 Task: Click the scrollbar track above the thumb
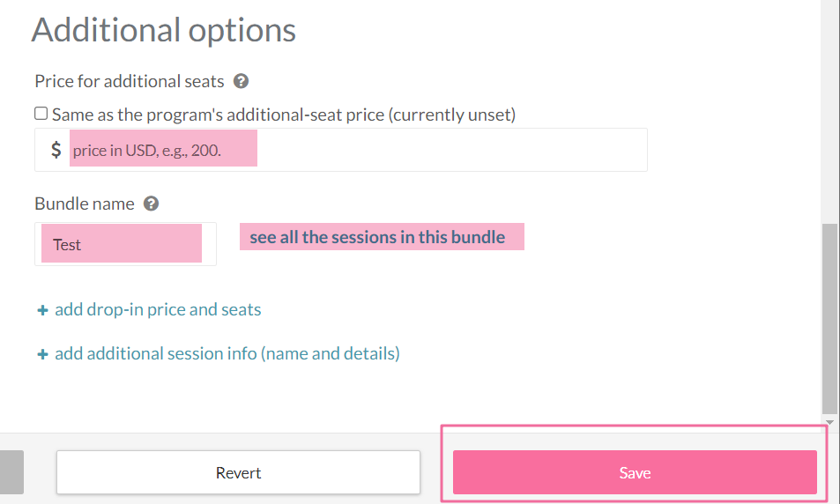tap(829, 112)
